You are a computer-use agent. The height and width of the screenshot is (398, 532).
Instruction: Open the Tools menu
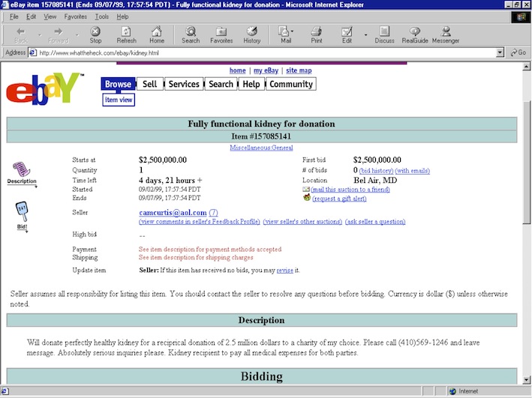coord(102,16)
